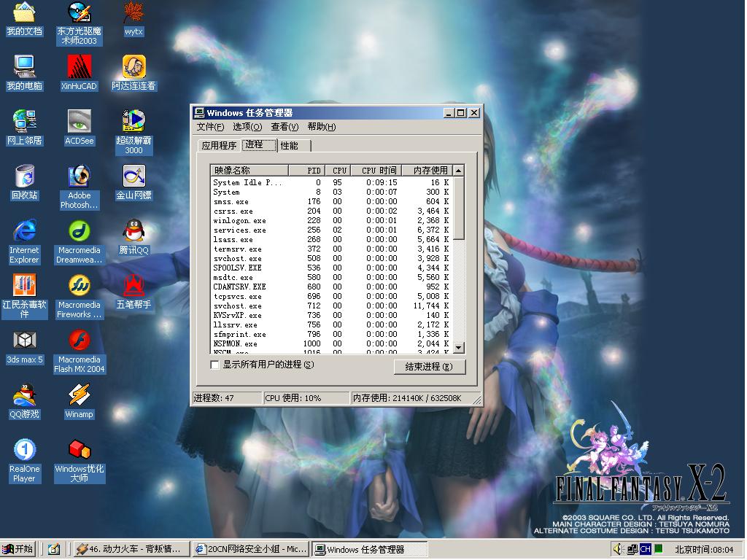Select the Winamp lightning bolt icon
Screen dimensions: 747x560
pyautogui.click(x=79, y=402)
